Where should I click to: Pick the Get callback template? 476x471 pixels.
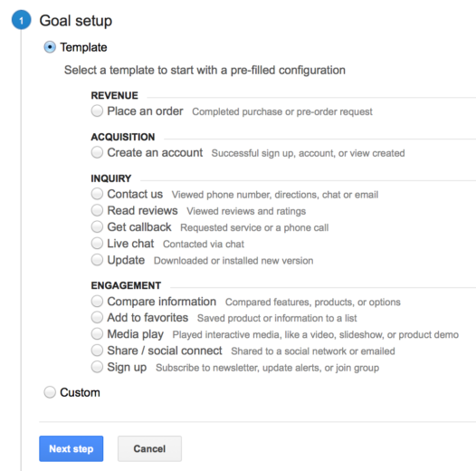[x=97, y=226]
